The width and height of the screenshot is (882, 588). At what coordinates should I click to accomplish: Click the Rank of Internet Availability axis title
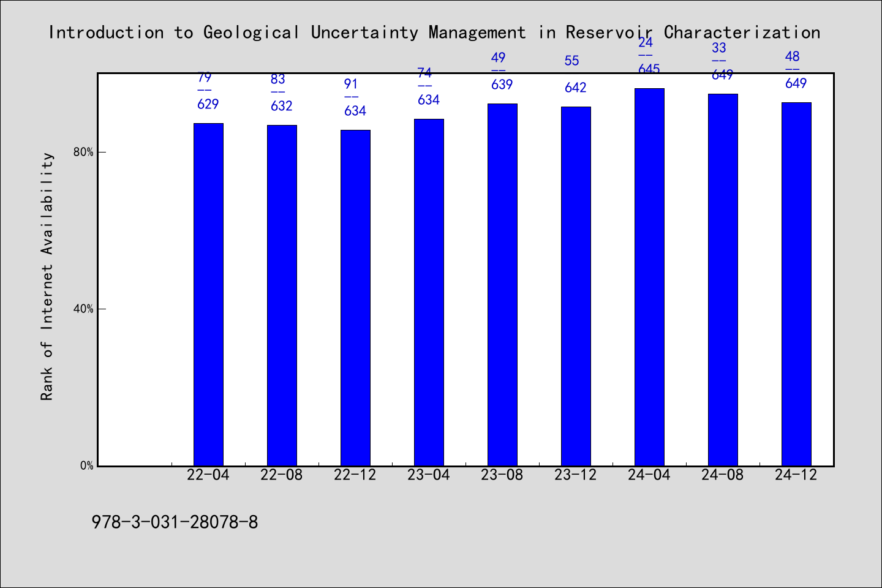[47, 276]
